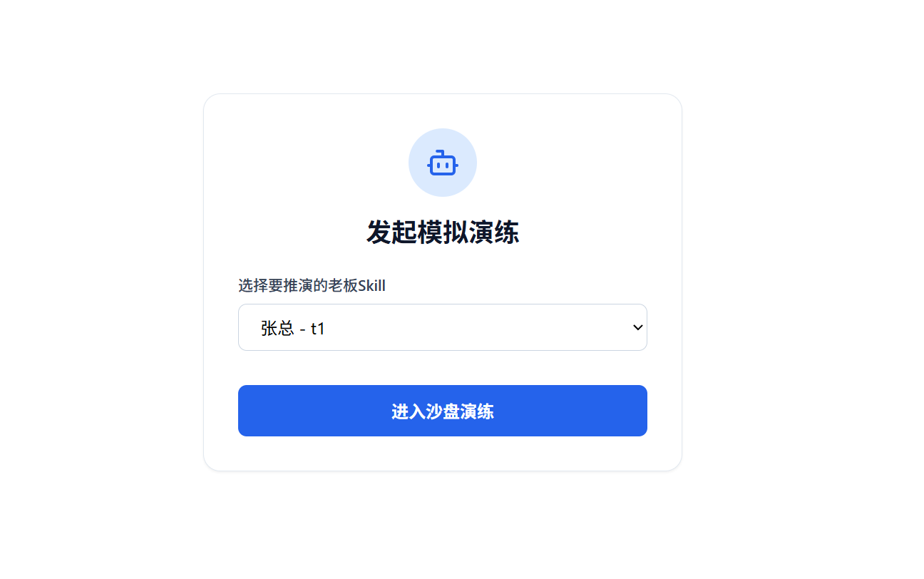Click the 演练 characters in the title
The width and height of the screenshot is (924, 579).
(x=494, y=232)
